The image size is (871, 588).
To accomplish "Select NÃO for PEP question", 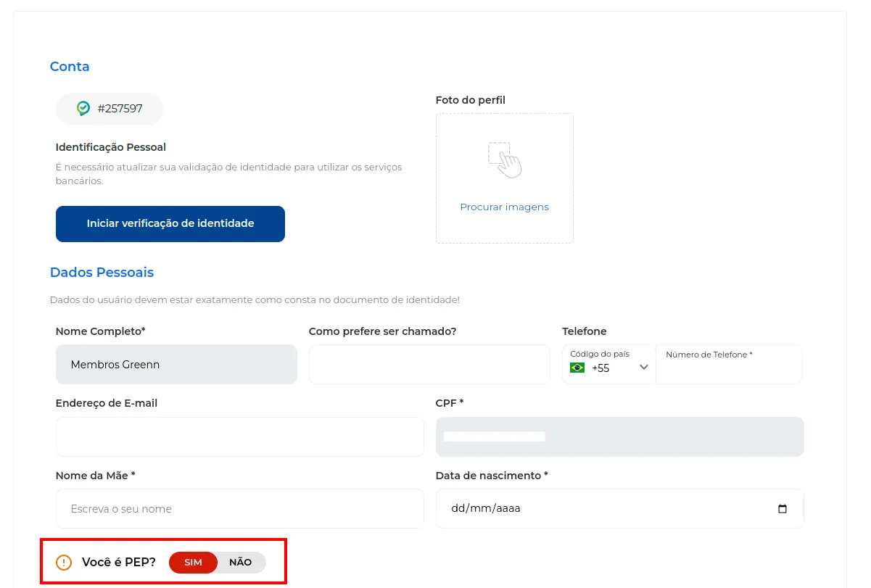I will coord(241,562).
